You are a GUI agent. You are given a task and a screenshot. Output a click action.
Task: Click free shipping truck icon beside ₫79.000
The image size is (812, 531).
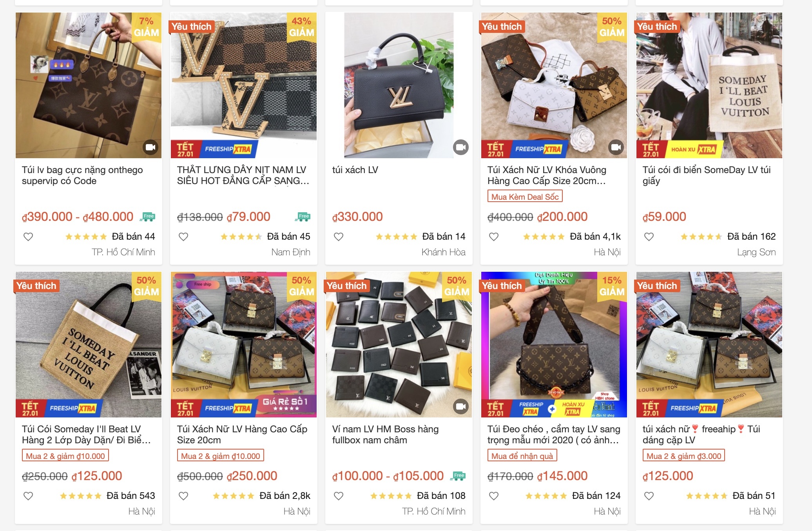pyautogui.click(x=303, y=217)
